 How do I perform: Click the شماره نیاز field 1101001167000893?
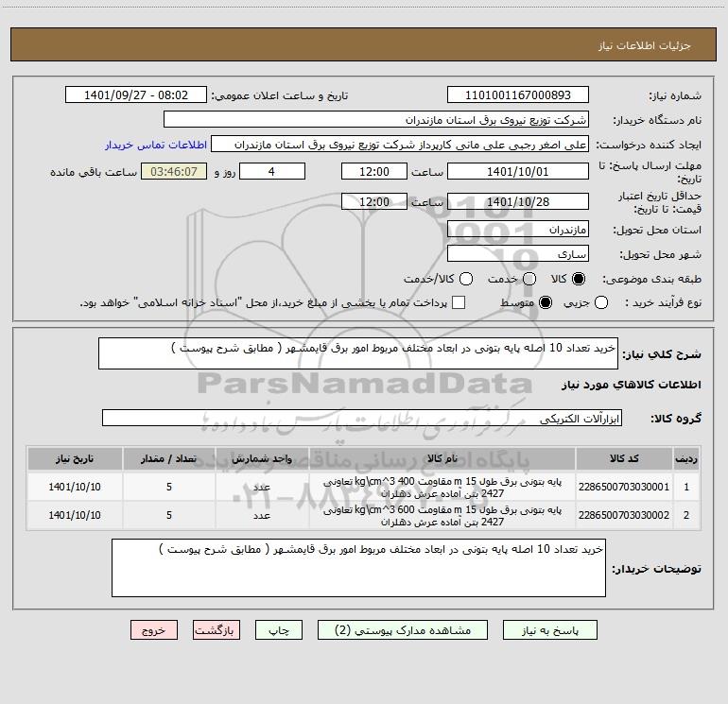click(518, 94)
